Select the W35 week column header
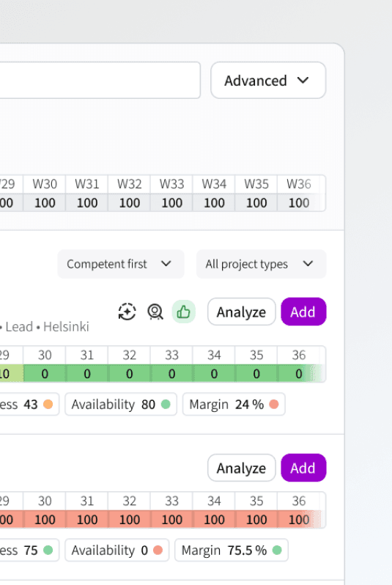Screen dimensions: 392x585 pos(256,184)
